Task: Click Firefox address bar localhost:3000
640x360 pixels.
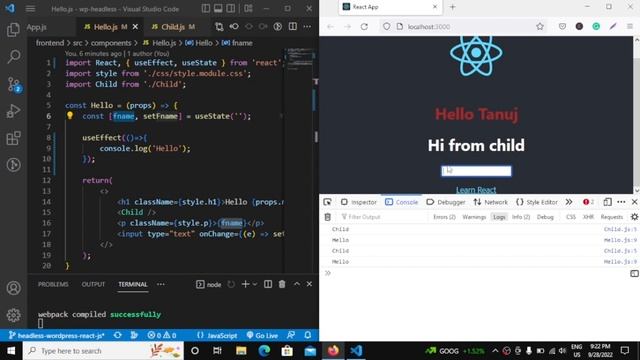Action: pos(463,27)
